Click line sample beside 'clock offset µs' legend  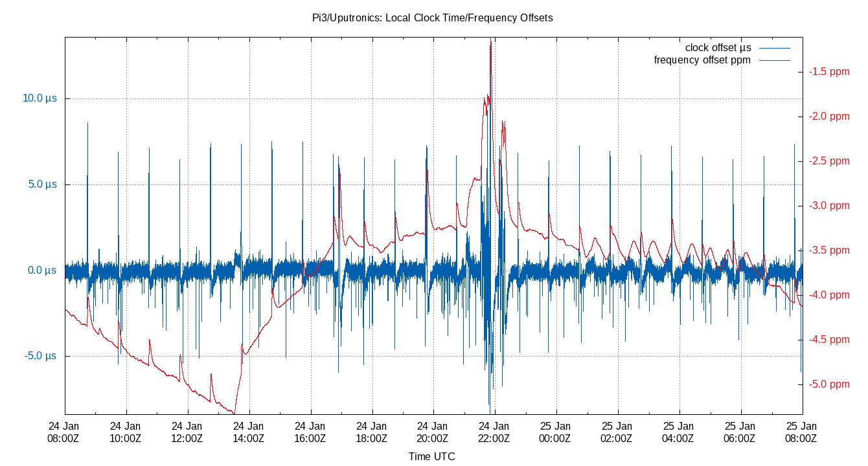[774, 49]
